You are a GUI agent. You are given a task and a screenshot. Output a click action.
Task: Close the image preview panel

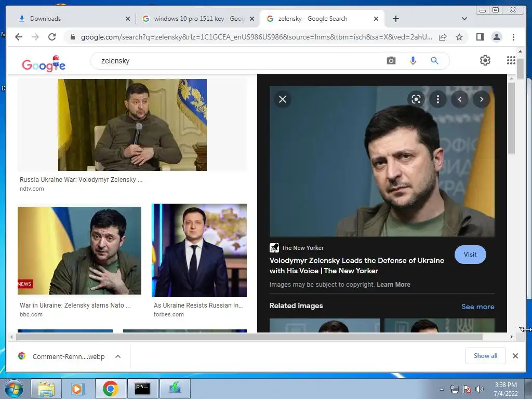click(x=282, y=99)
